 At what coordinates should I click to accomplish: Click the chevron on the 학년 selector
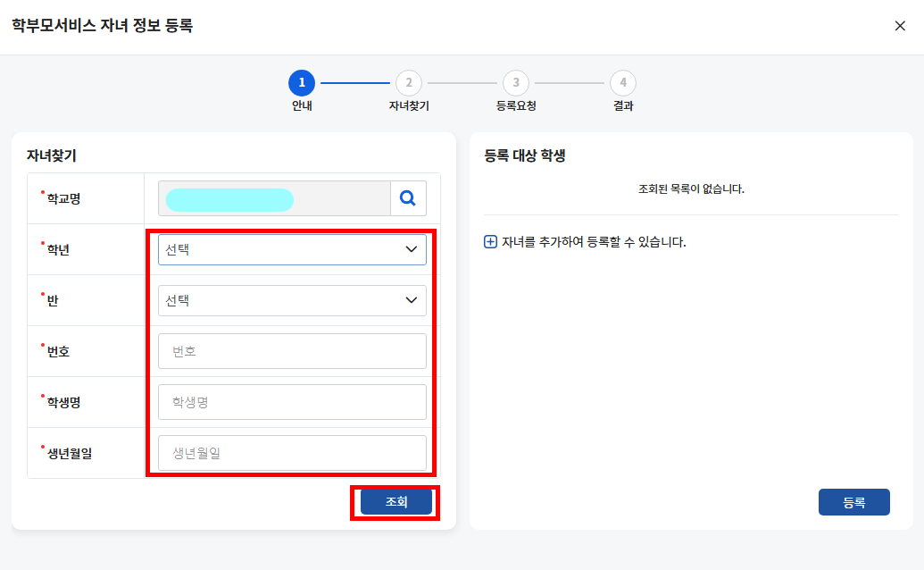[x=412, y=248]
